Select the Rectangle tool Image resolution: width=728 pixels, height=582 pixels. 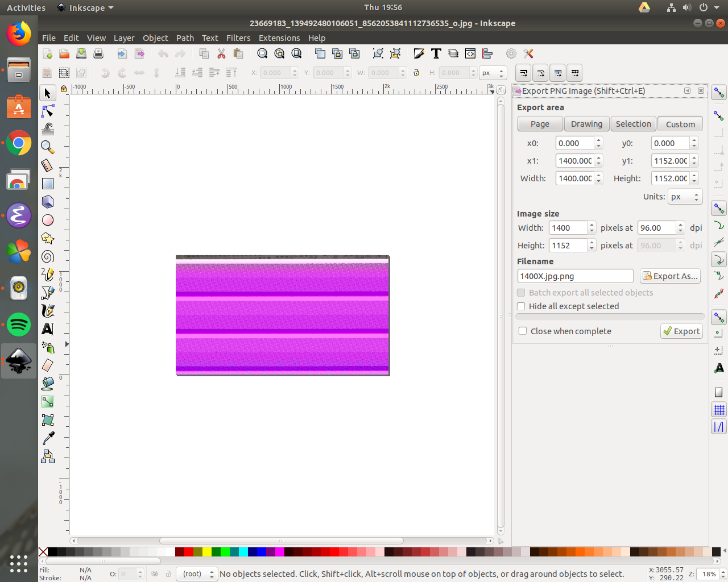48,184
